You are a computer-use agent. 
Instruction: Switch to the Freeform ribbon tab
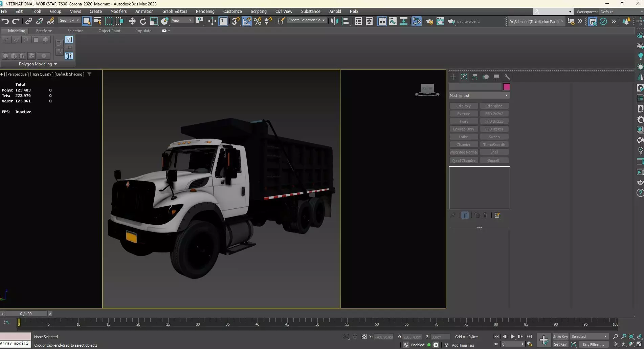(44, 31)
